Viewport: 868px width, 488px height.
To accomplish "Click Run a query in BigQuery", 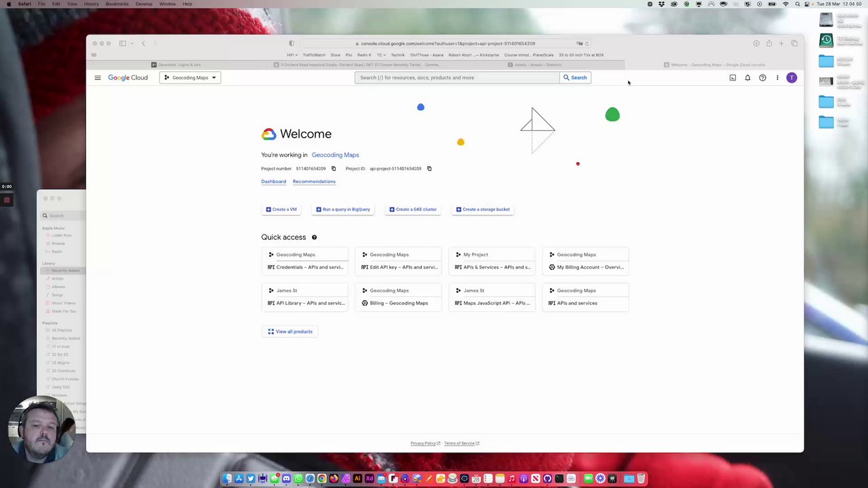I will (343, 209).
